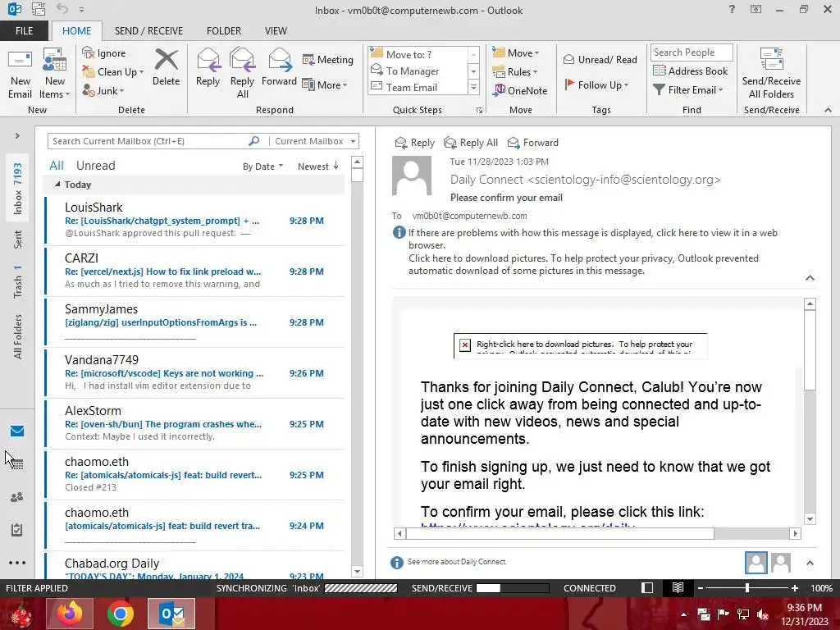This screenshot has width=840, height=630.
Task: Click Reply in the reading pane
Action: pos(414,143)
